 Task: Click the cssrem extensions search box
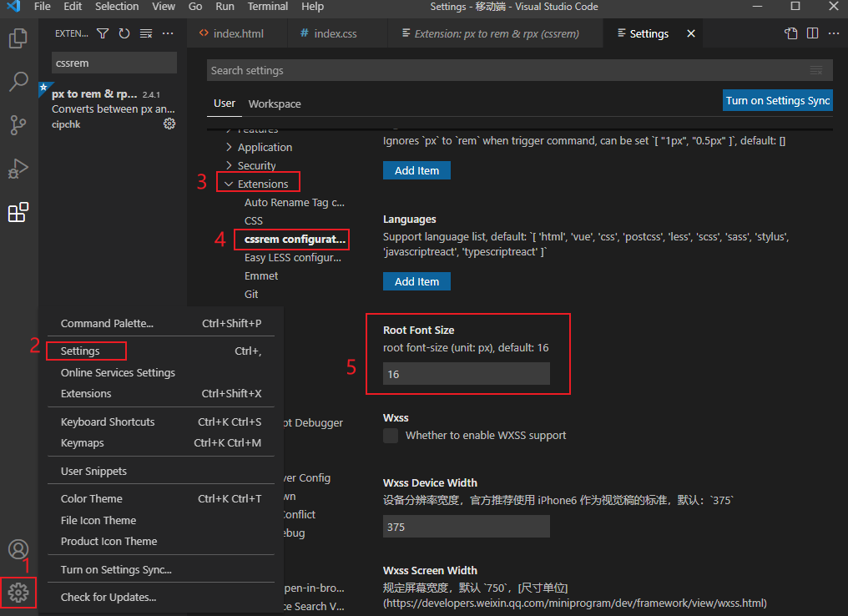tap(114, 63)
